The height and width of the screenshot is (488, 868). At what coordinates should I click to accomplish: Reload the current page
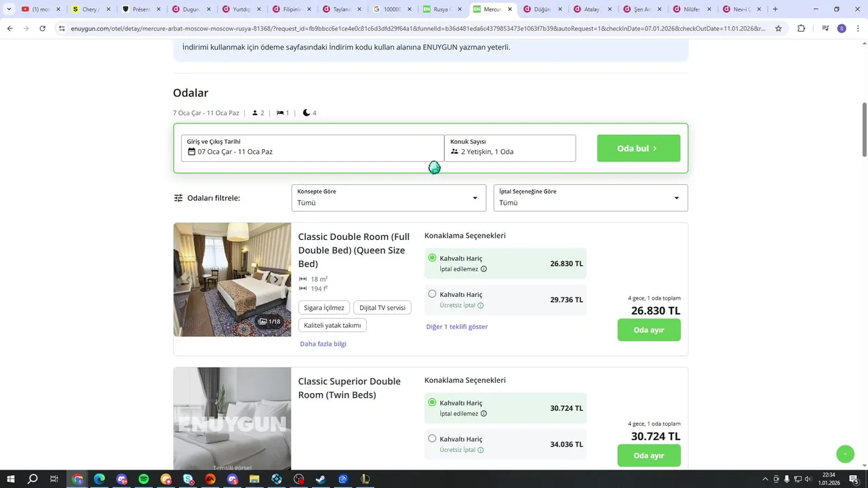(x=42, y=28)
